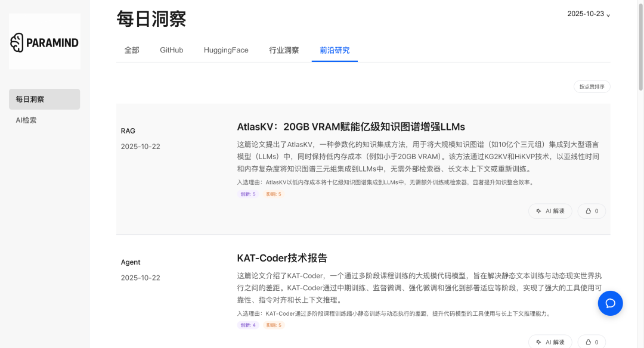Viewport: 644px width, 348px height.
Task: Click the AtlasKV 入选理由 line
Action: [x=386, y=182]
